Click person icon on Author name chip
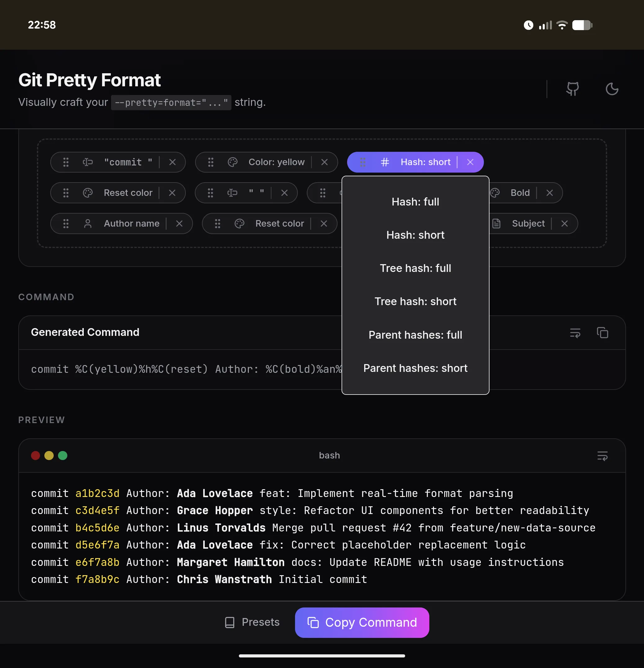The image size is (644, 668). point(88,223)
